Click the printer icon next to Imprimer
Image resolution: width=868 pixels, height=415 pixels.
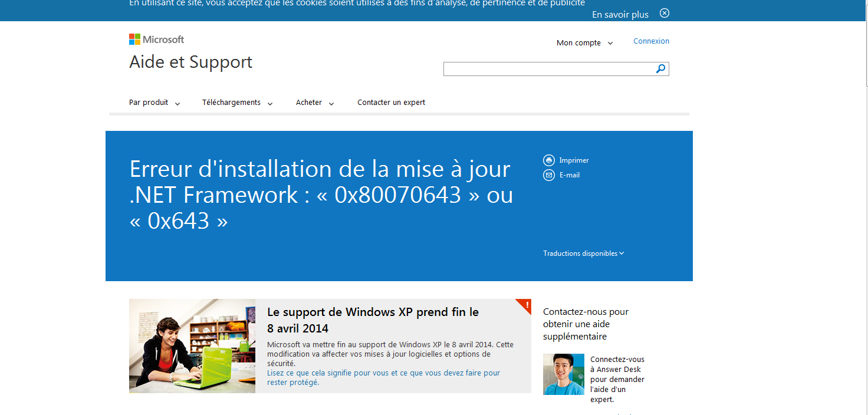pos(549,160)
